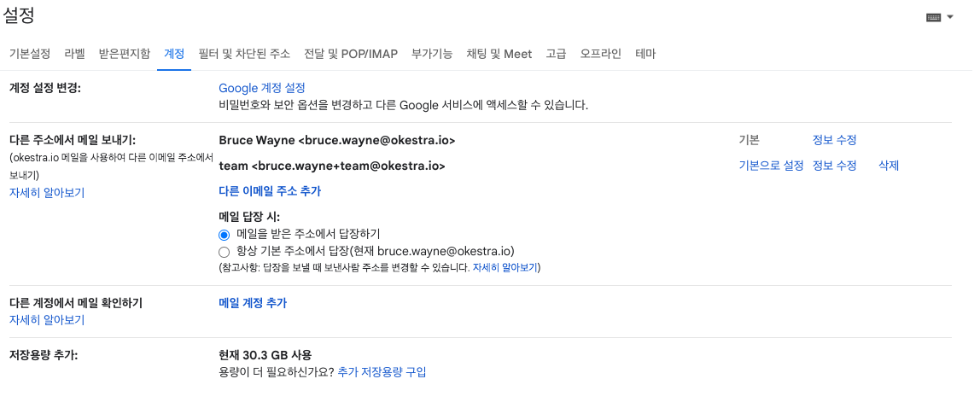Screen dimensions: 980x414
Task: Set team address as default via 기본으로 설정
Action: (x=771, y=166)
